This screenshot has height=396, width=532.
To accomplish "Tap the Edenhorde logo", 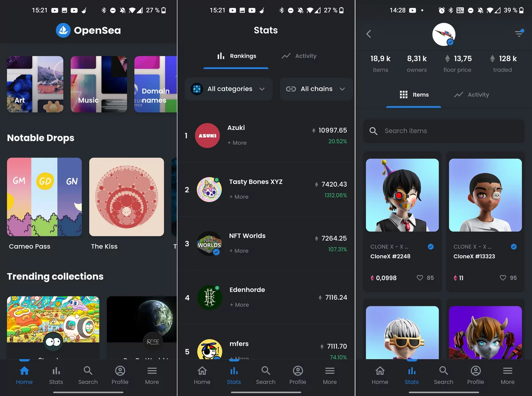I will (x=210, y=298).
